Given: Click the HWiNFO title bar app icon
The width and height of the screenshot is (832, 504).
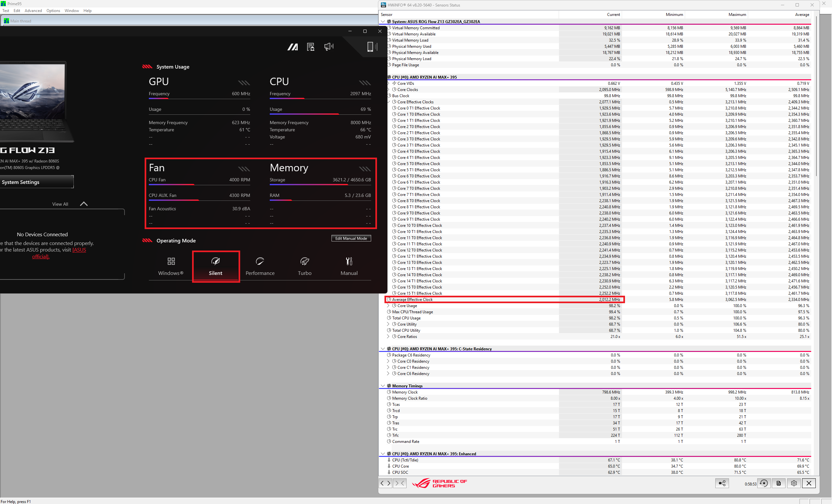Looking at the screenshot, I should 383,5.
